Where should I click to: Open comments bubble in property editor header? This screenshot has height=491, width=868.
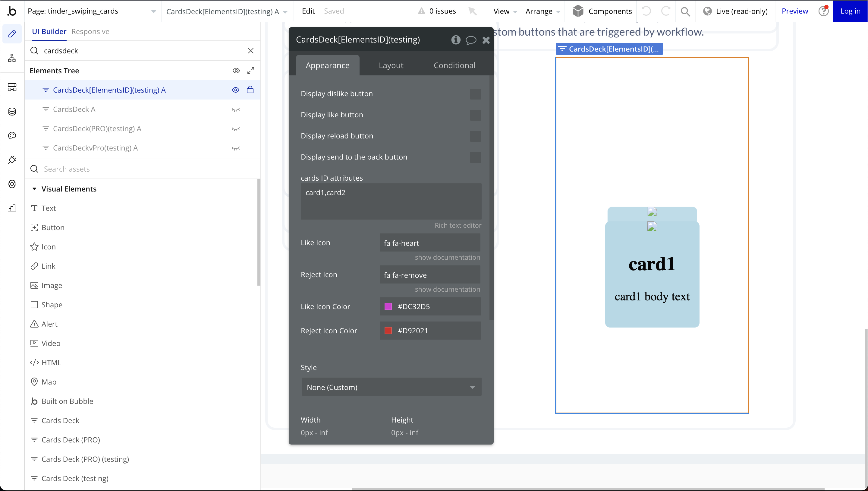471,40
